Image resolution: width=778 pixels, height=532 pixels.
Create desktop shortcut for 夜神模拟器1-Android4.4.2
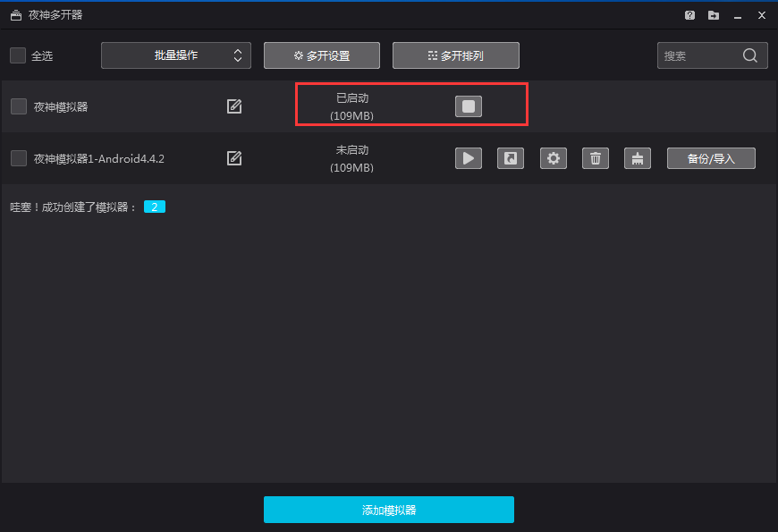[x=511, y=158]
